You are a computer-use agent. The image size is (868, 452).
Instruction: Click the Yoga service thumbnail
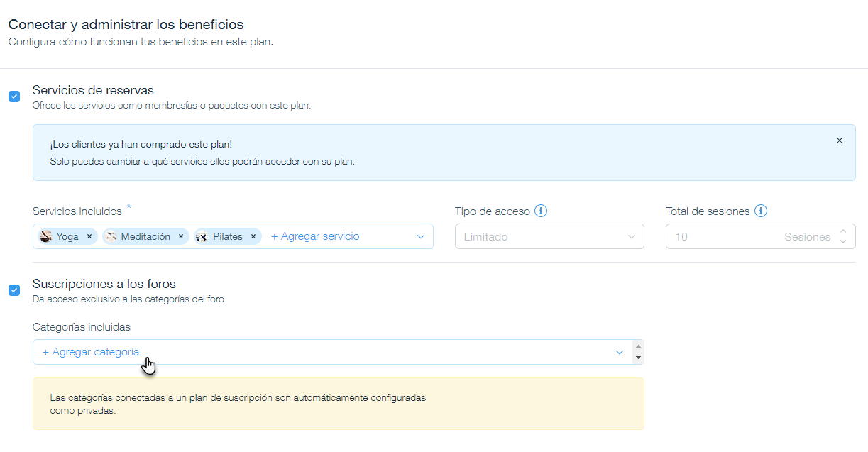(46, 236)
